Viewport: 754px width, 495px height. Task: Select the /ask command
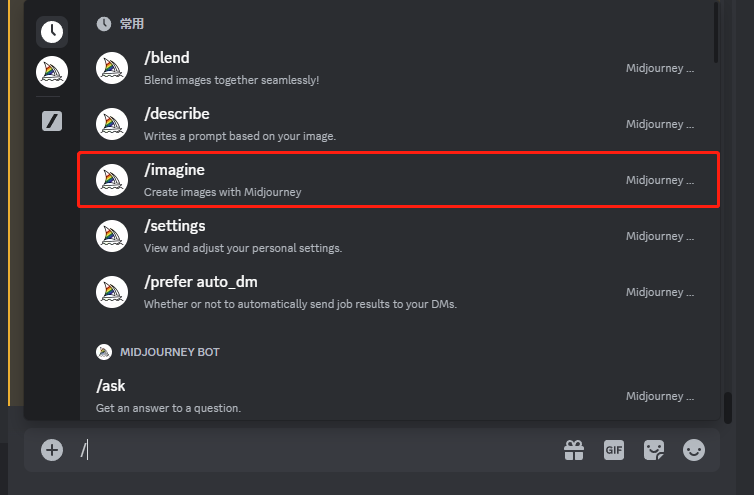tap(399, 396)
